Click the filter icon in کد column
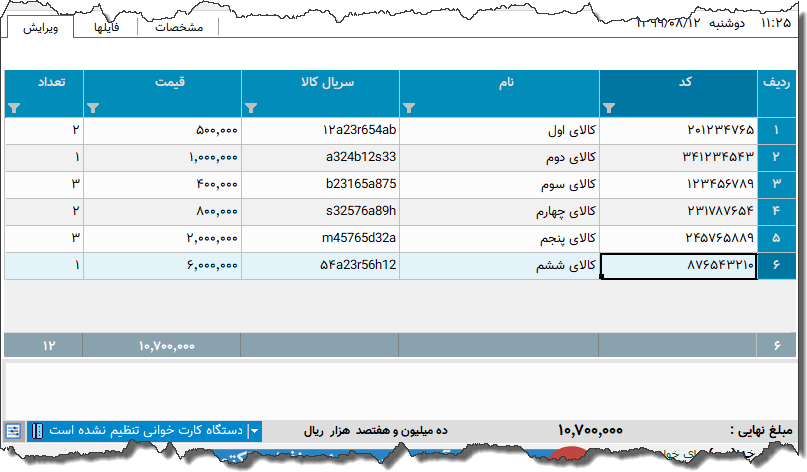This screenshot has width=807, height=472. point(610,107)
